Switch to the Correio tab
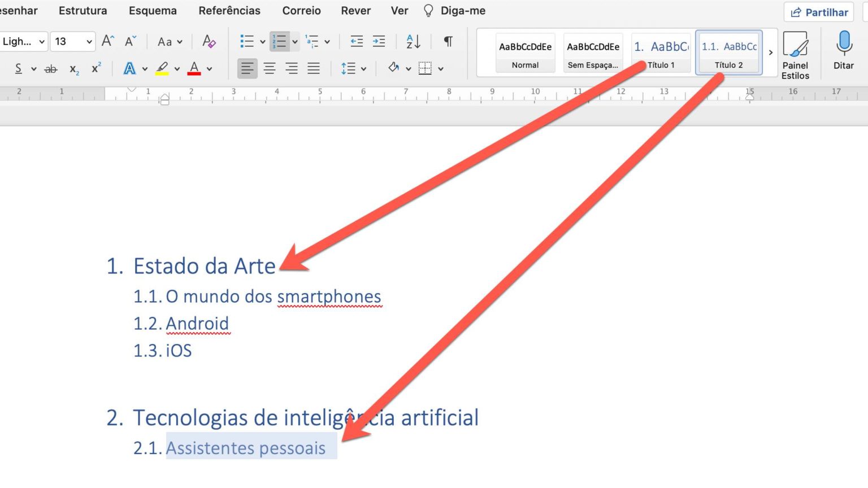Viewport: 868px width, 488px height. 301,11
